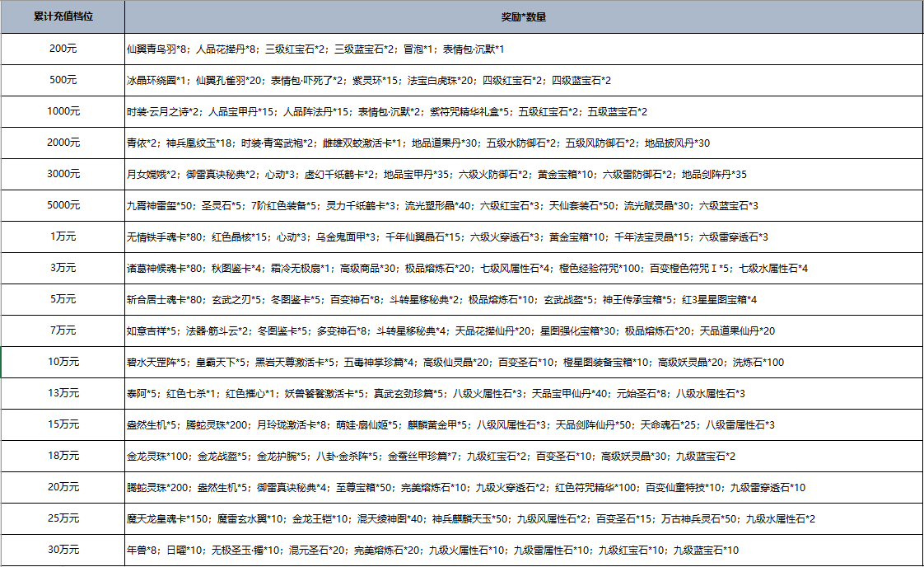The width and height of the screenshot is (924, 567).
Task: Select the 30万元 tier cell
Action: point(63,550)
